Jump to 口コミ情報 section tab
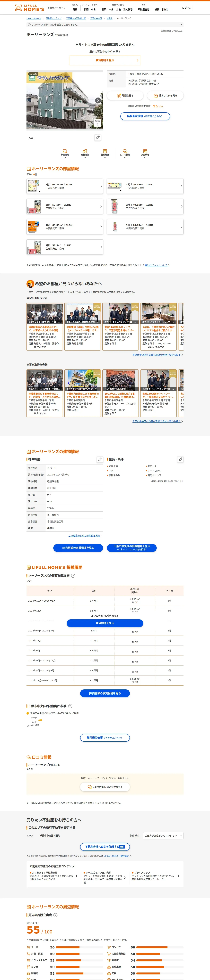Image resolution: width=210 pixels, height=980 pixels. pyautogui.click(x=125, y=154)
